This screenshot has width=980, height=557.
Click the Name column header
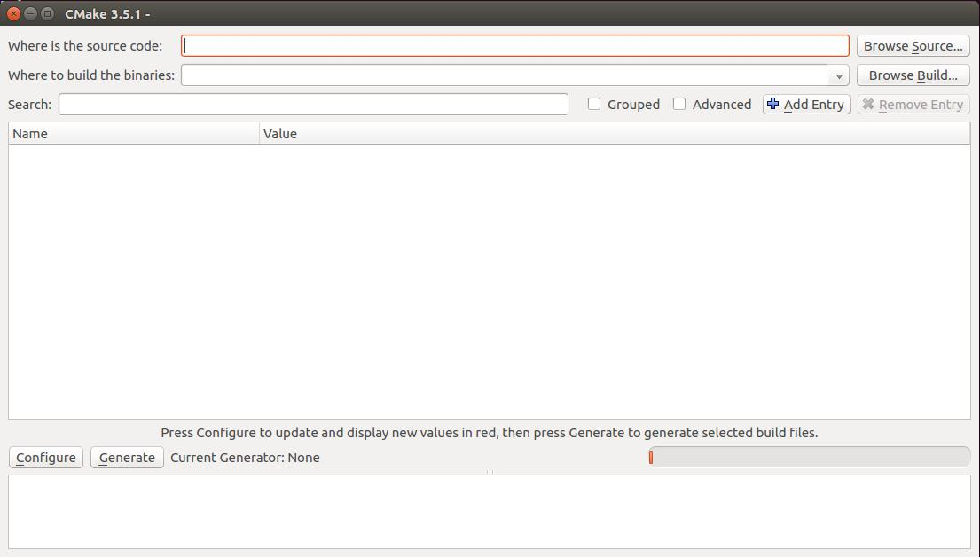133,133
